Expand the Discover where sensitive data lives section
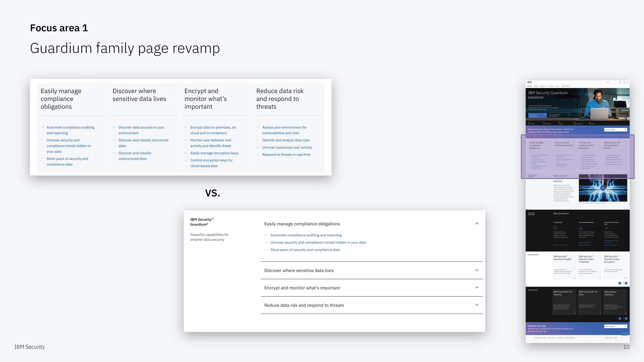 click(477, 270)
